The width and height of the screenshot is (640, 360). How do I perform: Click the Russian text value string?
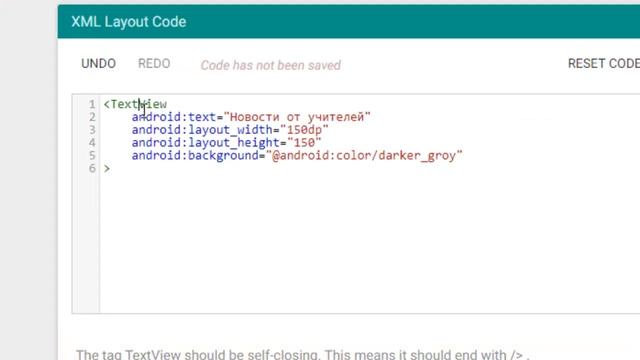tap(297, 117)
